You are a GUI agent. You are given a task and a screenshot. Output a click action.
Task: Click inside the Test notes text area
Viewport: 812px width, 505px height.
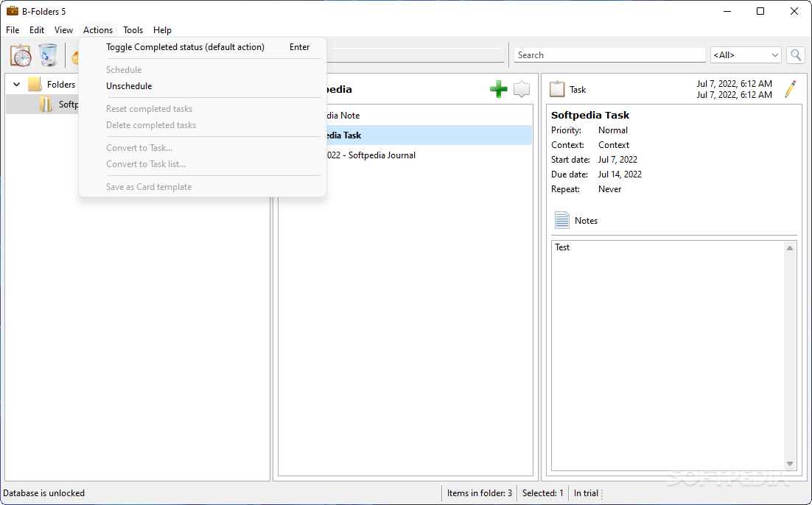pos(668,355)
